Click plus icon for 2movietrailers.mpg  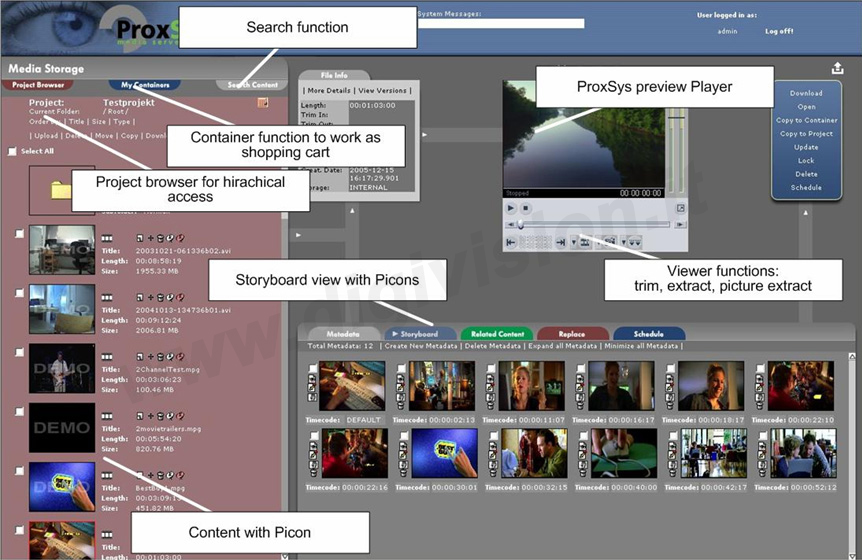coord(150,416)
